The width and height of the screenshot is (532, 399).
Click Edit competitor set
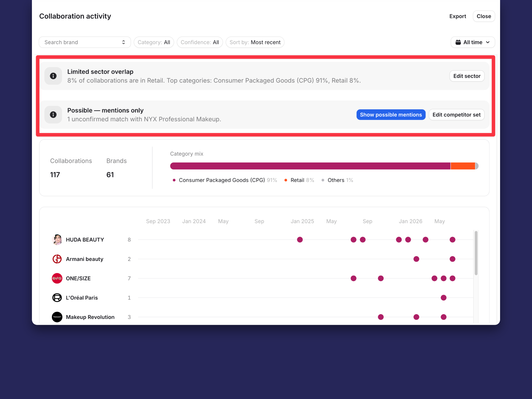[456, 115]
